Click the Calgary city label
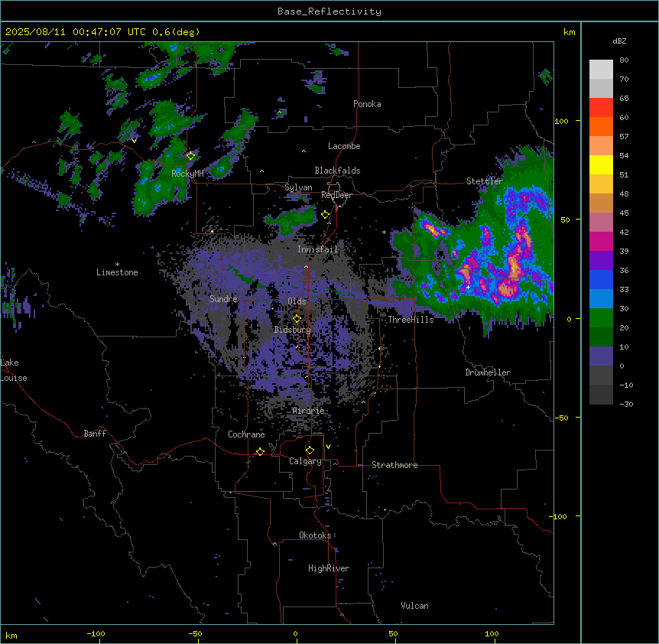659x644 pixels. pyautogui.click(x=306, y=461)
